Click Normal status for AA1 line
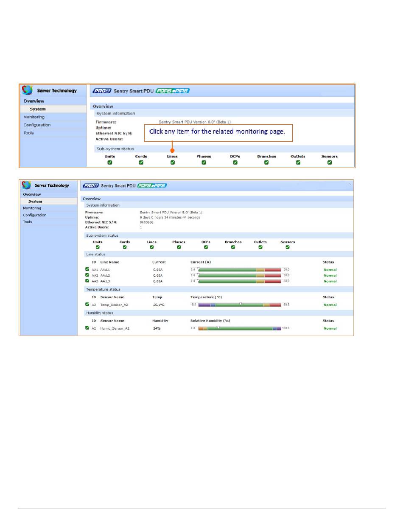This screenshot has height=532, width=403. (330, 269)
